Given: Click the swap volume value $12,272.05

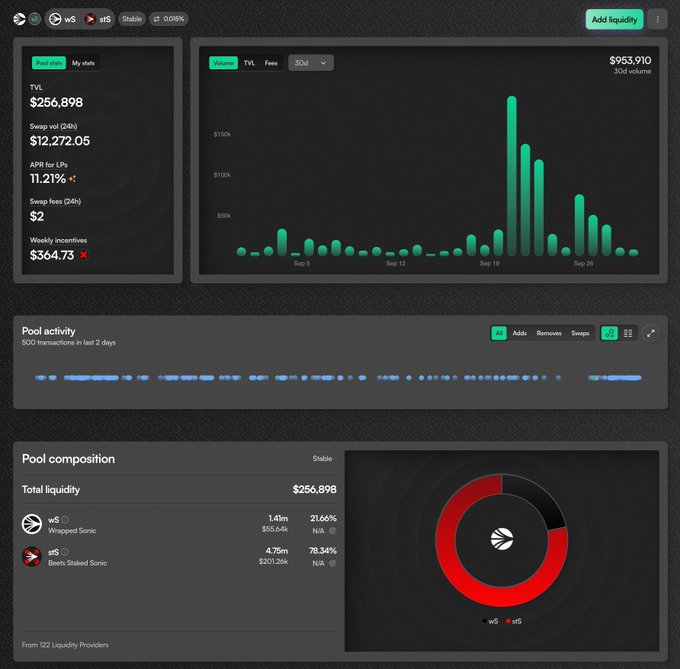Looking at the screenshot, I should coord(60,140).
